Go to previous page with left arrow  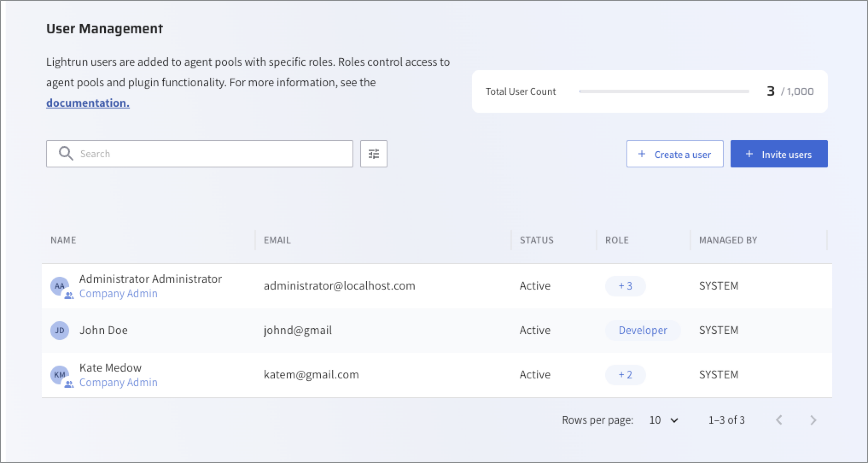pos(779,420)
